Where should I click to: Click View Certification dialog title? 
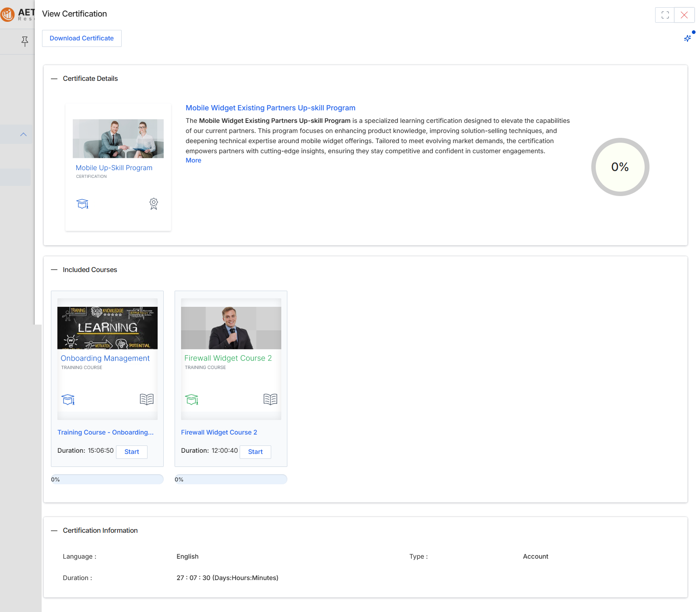tap(74, 14)
